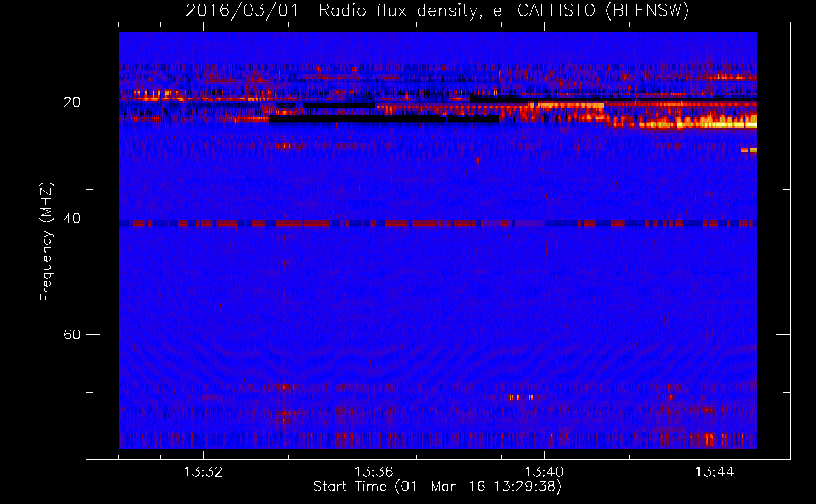This screenshot has width=816, height=504.
Task: Click the 13:40 time axis label
Action: (544, 472)
